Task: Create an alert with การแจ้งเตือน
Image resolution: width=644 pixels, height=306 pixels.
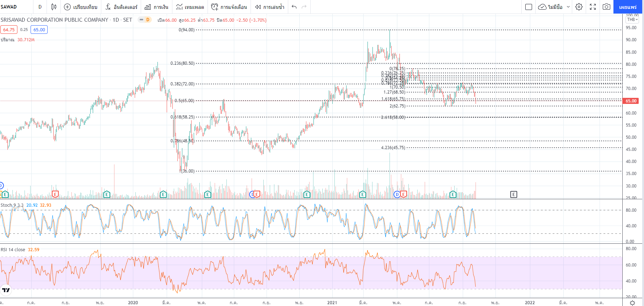Action: [229, 7]
